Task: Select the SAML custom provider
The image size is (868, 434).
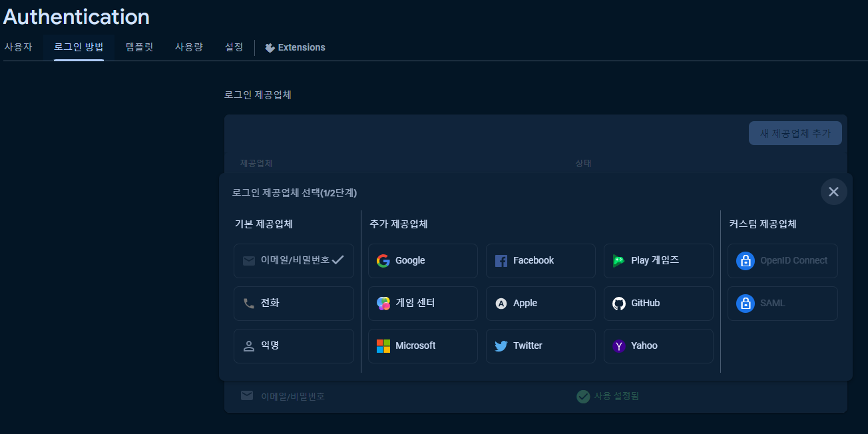Action: [782, 304]
